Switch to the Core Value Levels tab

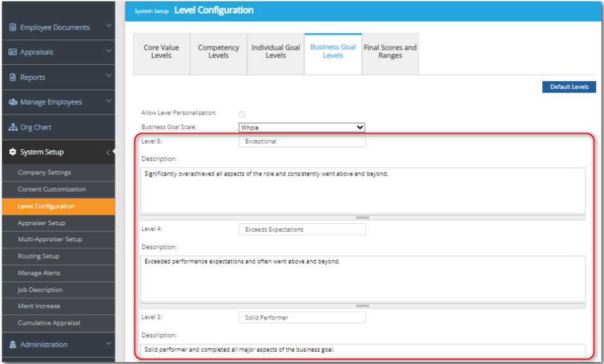[161, 51]
